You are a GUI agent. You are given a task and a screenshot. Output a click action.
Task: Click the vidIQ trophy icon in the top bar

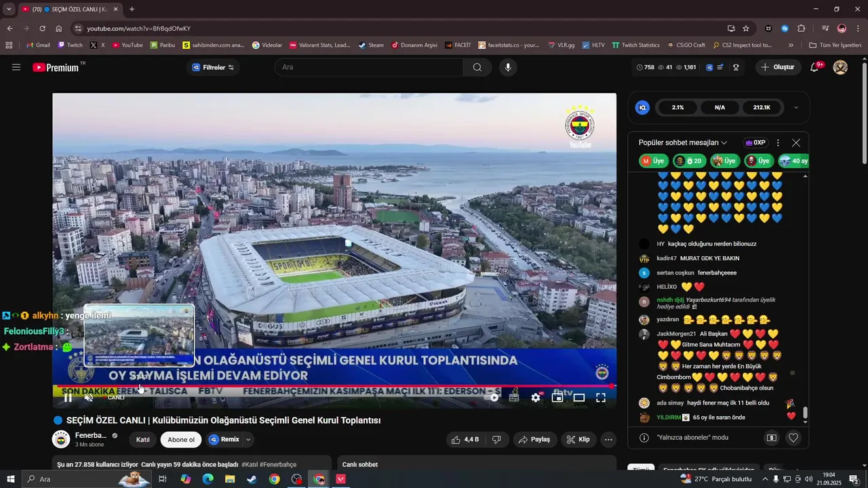click(x=736, y=67)
